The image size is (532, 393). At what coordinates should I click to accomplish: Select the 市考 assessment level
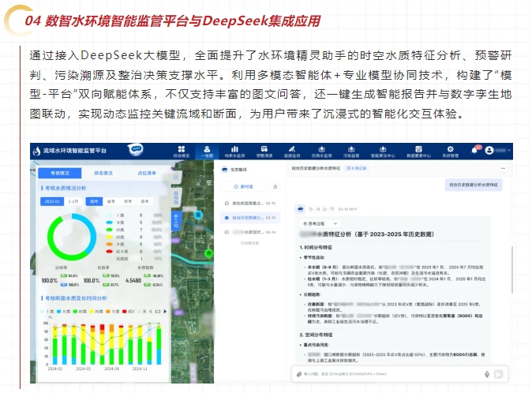point(128,201)
